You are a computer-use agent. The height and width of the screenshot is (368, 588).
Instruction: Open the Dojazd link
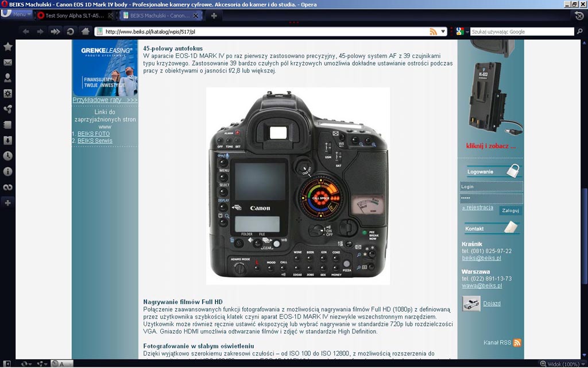[x=492, y=304]
